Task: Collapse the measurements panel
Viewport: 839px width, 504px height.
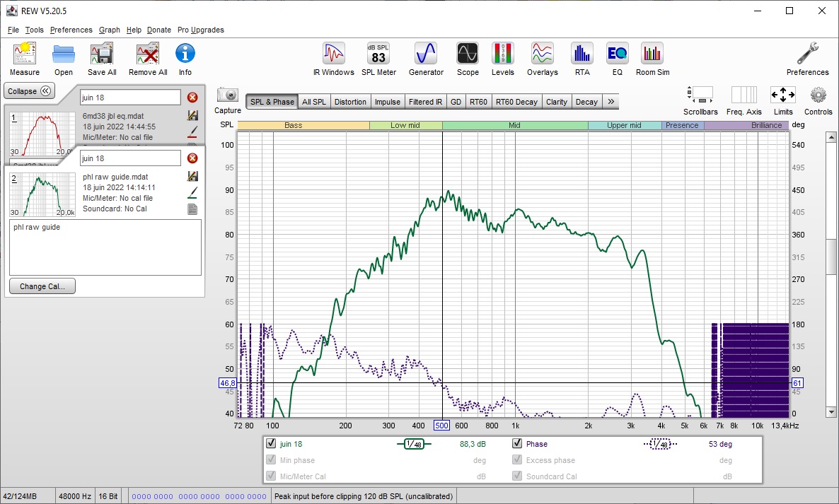Action: [x=29, y=91]
